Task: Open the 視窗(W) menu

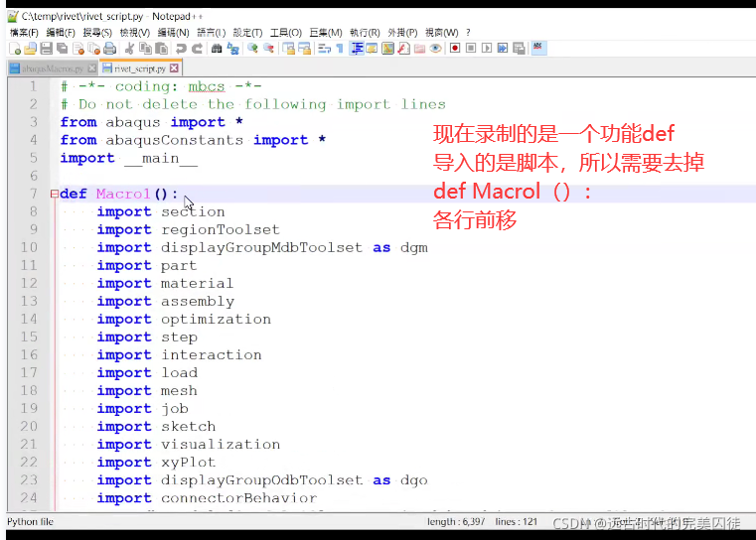Action: coord(441,33)
